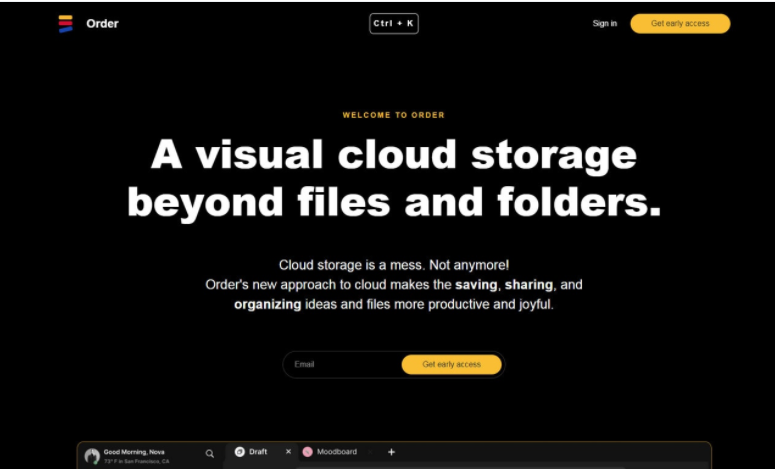Screen dimensions: 775x469
Task: Click the Sign in link
Action: pyautogui.click(x=604, y=23)
